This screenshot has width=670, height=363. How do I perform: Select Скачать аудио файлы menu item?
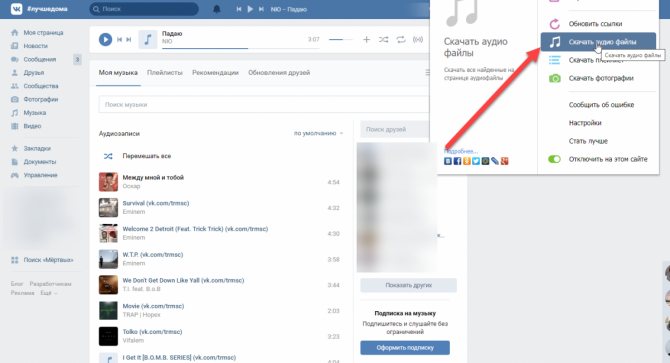click(598, 42)
